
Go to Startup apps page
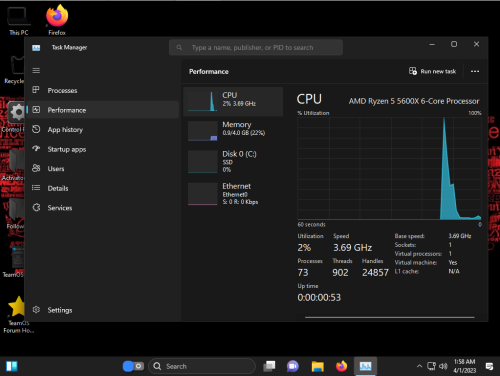click(x=103, y=149)
